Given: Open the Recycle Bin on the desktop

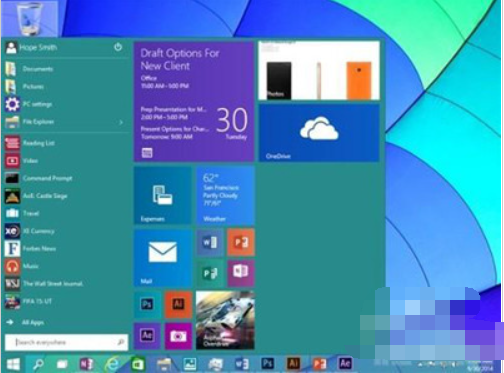Looking at the screenshot, I should (x=29, y=18).
